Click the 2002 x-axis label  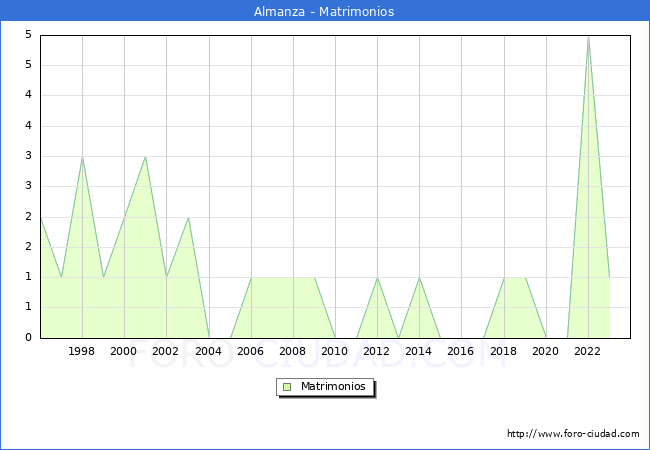click(165, 351)
